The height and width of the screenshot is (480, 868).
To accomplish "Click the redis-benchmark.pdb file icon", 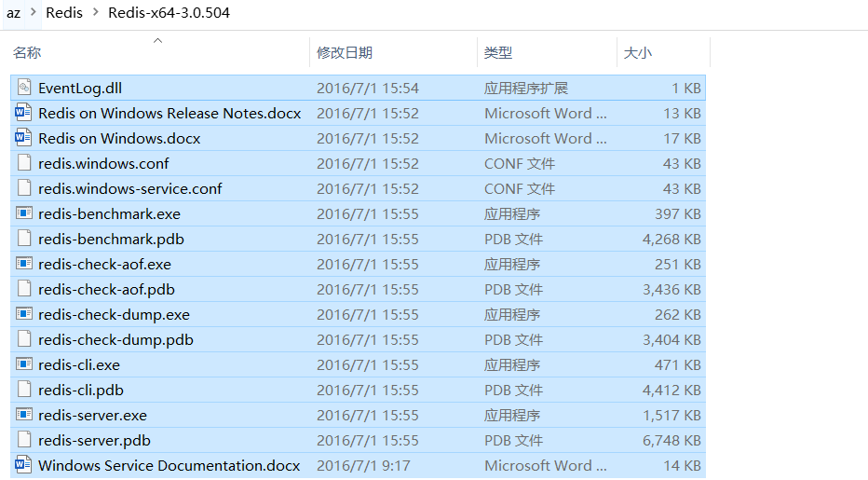I will click(24, 239).
